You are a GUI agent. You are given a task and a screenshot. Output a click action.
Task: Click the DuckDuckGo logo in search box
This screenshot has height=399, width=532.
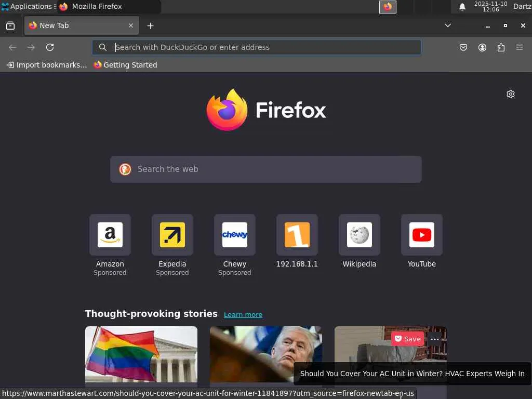pyautogui.click(x=125, y=169)
